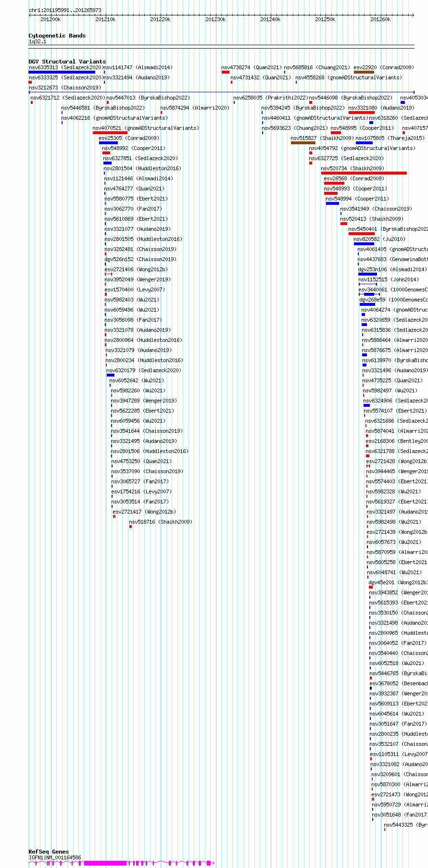Click the blue bar under esv25305
This screenshot has height=868, width=428.
pyautogui.click(x=108, y=143)
